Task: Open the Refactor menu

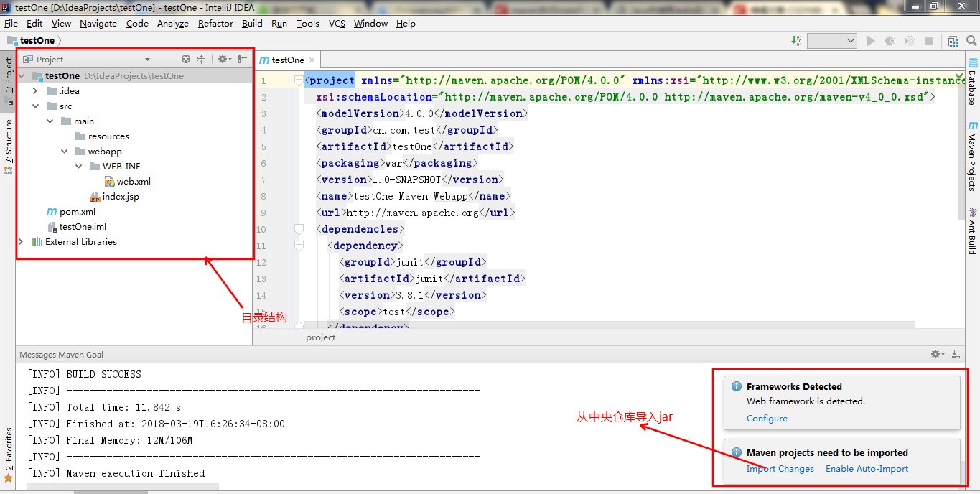Action: (215, 23)
